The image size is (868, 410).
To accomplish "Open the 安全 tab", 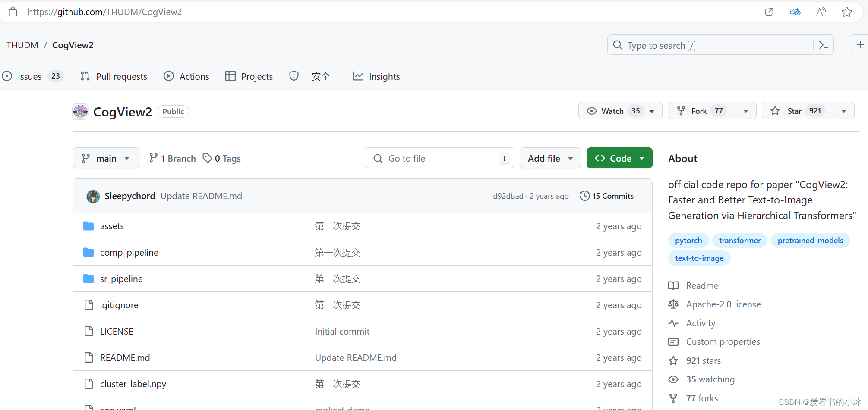I will (x=321, y=76).
